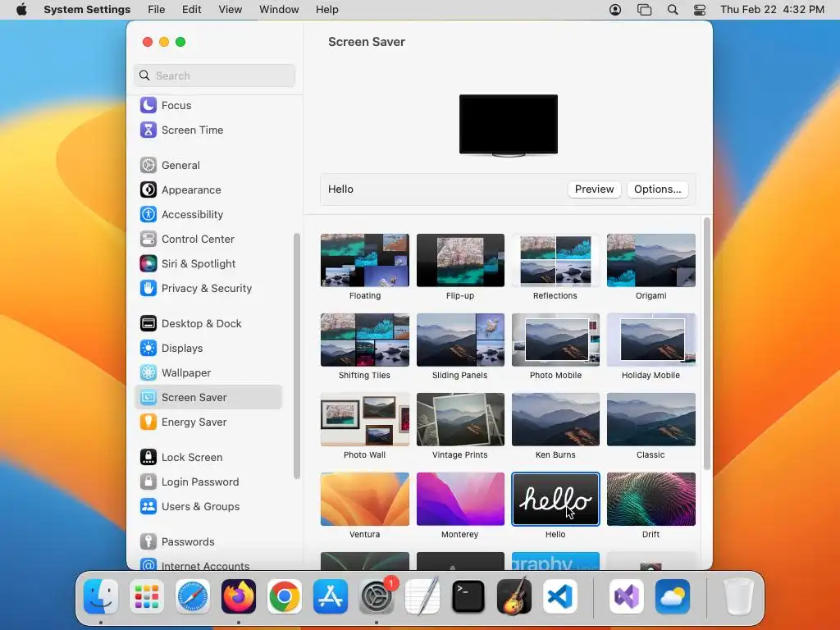Open Launchpad in the Dock
Screen dimensions: 840x630
coord(147,596)
